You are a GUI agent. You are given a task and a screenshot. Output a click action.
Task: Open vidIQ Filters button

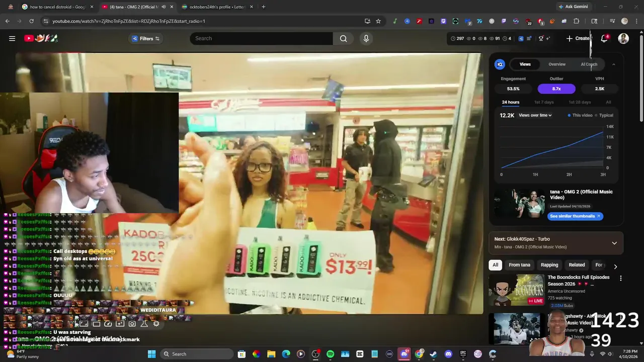click(x=145, y=38)
